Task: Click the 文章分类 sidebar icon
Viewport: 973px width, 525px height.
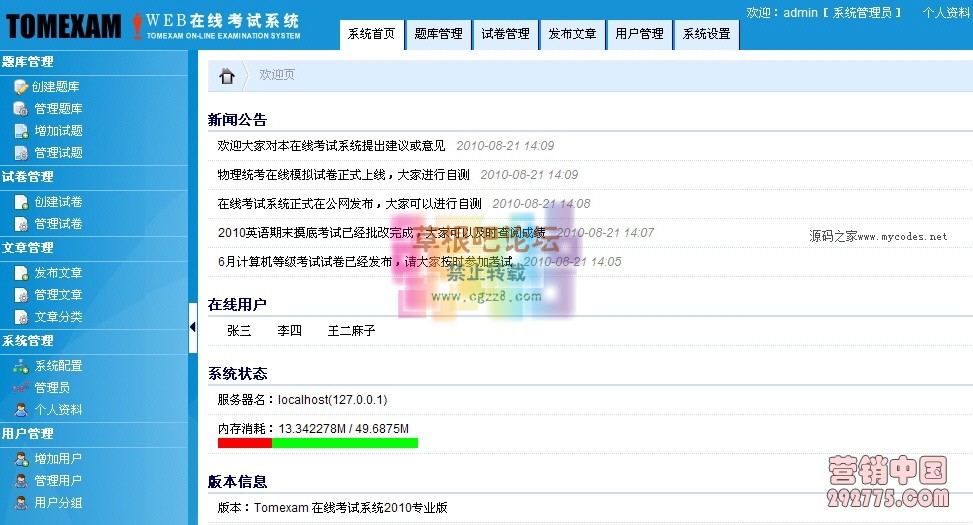Action: [x=21, y=317]
